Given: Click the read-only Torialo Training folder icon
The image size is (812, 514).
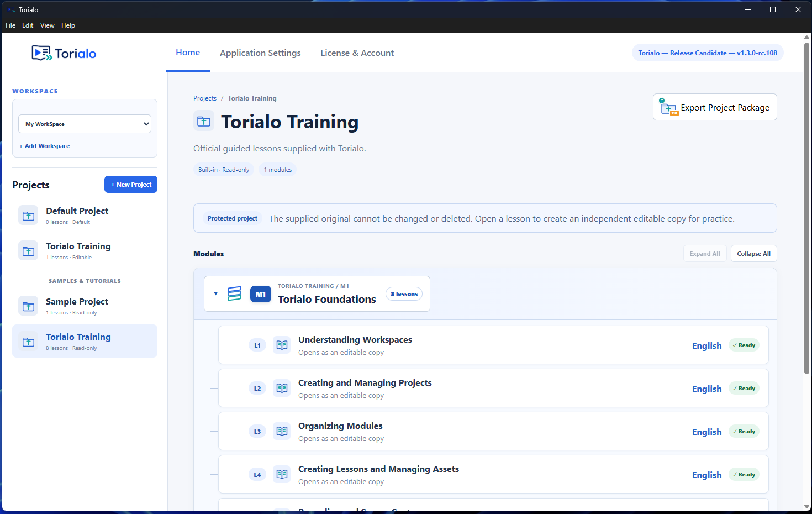Looking at the screenshot, I should coord(28,342).
